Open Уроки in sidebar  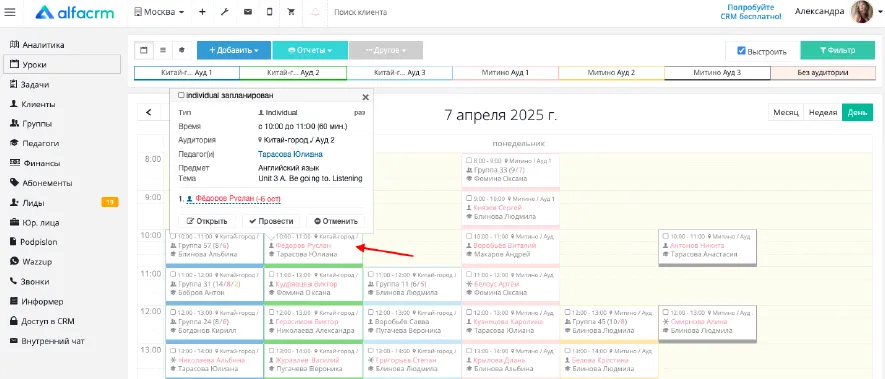pyautogui.click(x=62, y=64)
